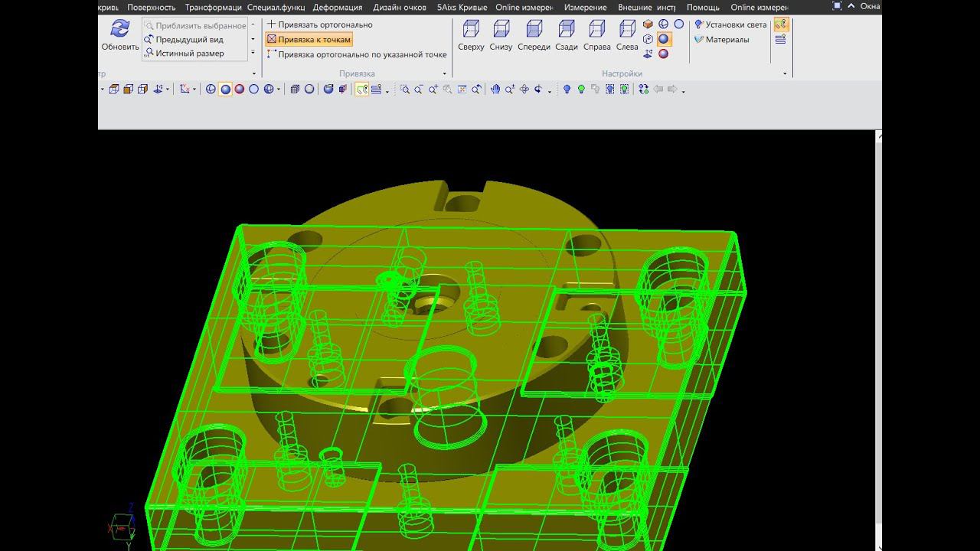The image size is (980, 551).
Task: Open the dropdown beside the toolbar globe sphere
Action: (x=279, y=90)
